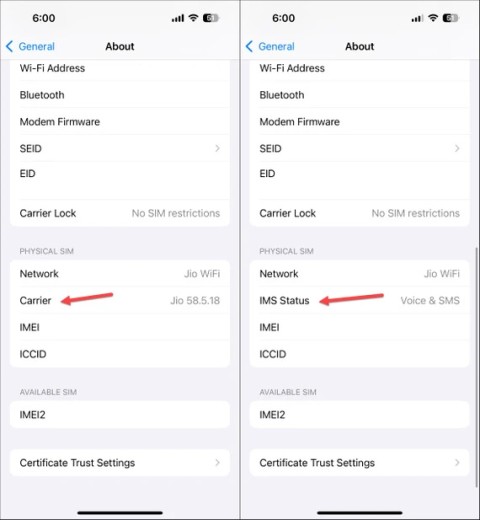Tap the Carrier row showing Jio 58.5.18
The height and width of the screenshot is (520, 480).
(120, 300)
